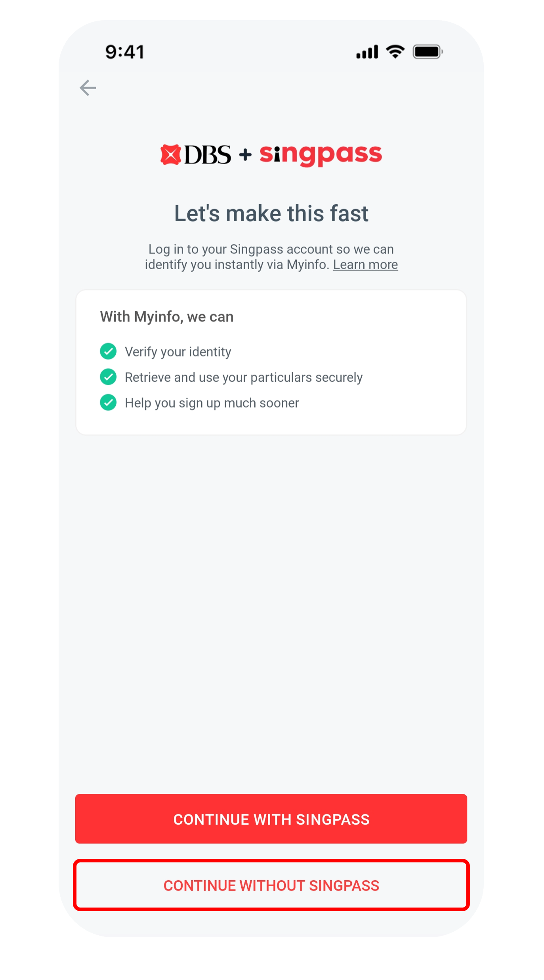Image resolution: width=544 pixels, height=980 pixels.
Task: Open the Learn more link
Action: [365, 265]
